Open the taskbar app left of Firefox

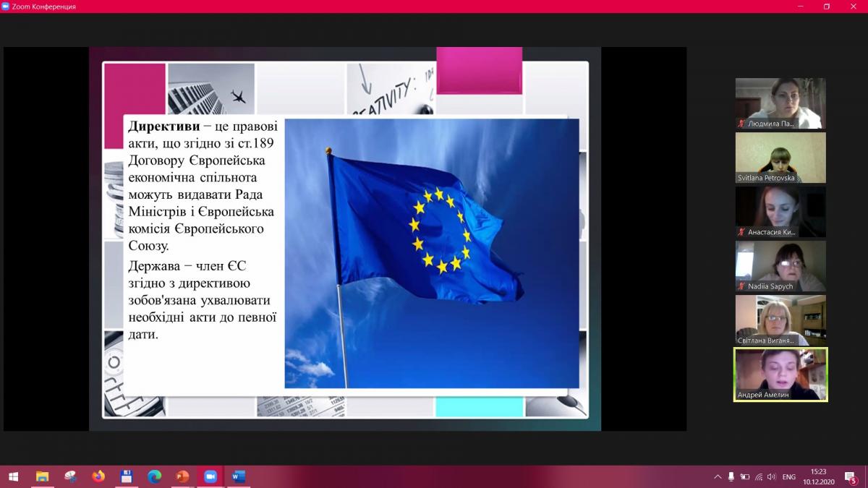tap(70, 476)
